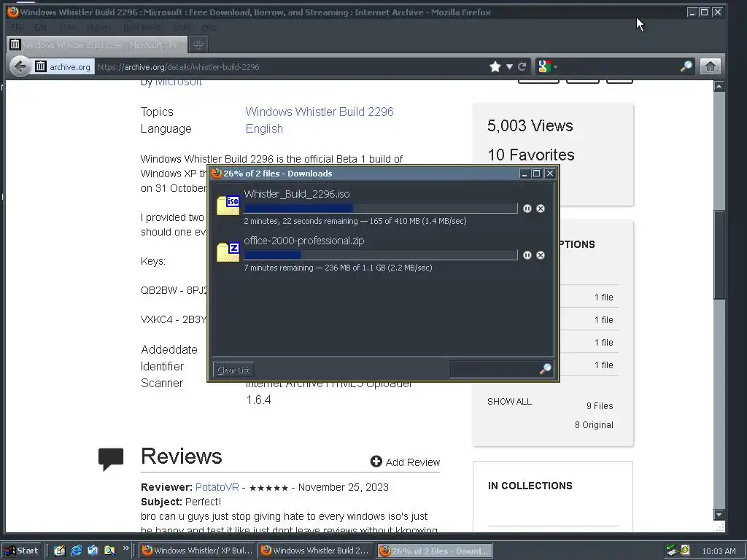
Task: Open the English language link
Action: coord(264,129)
